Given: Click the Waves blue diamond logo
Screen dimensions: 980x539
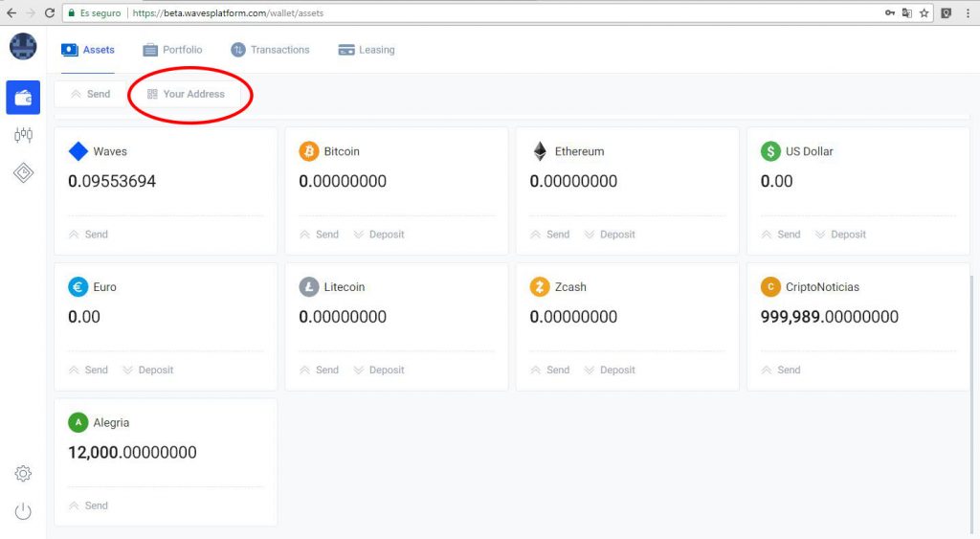Looking at the screenshot, I should coord(78,151).
